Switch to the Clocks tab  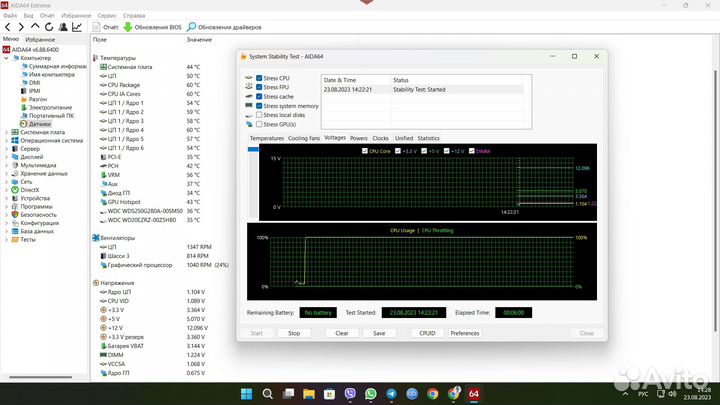pos(380,138)
